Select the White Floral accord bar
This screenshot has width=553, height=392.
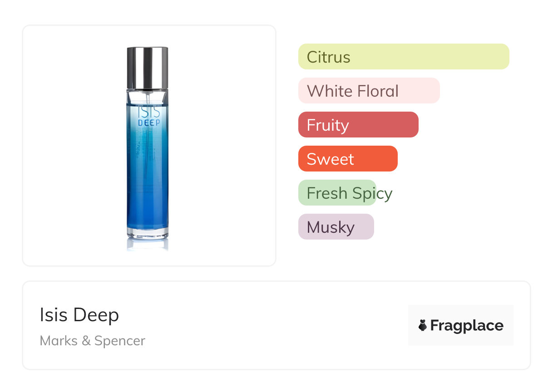click(x=369, y=91)
